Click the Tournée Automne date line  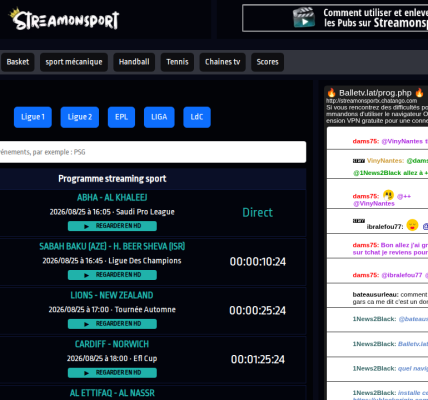[x=112, y=310]
